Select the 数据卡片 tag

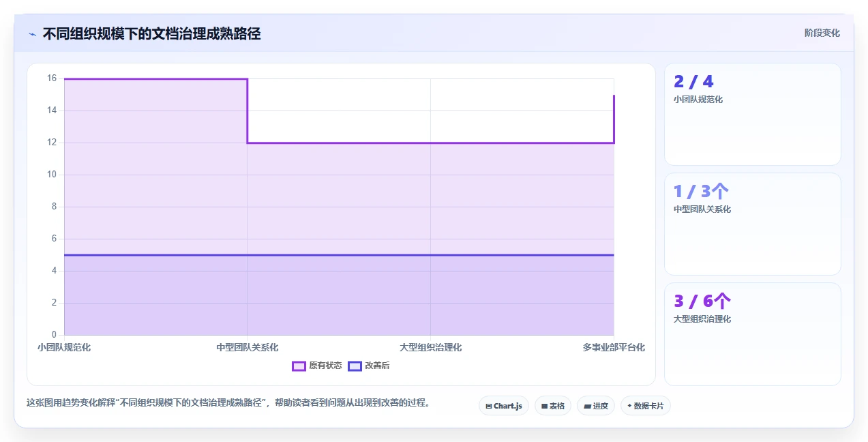pyautogui.click(x=646, y=406)
